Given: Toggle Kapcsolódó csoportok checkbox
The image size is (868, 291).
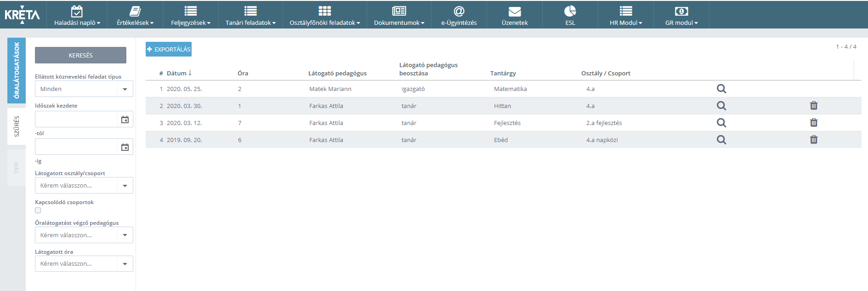Looking at the screenshot, I should point(38,211).
